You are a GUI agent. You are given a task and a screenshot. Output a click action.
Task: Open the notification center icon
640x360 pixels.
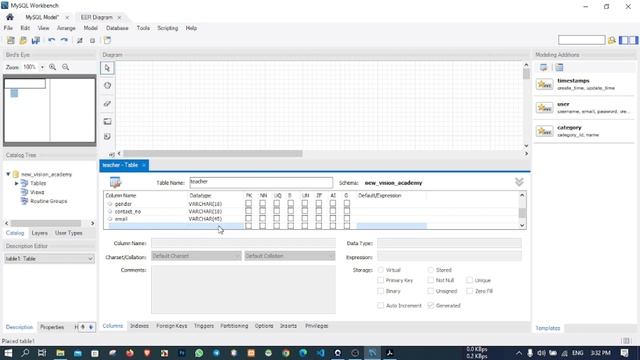pos(624,353)
